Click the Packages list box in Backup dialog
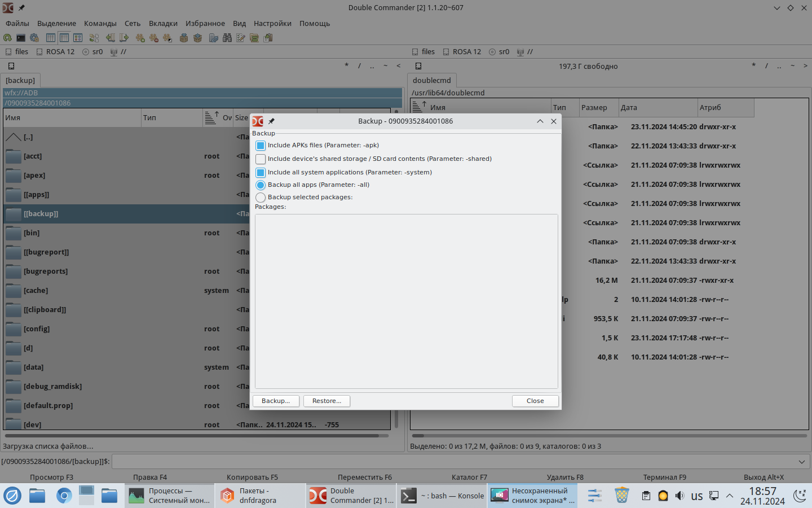812x508 pixels. point(406,301)
